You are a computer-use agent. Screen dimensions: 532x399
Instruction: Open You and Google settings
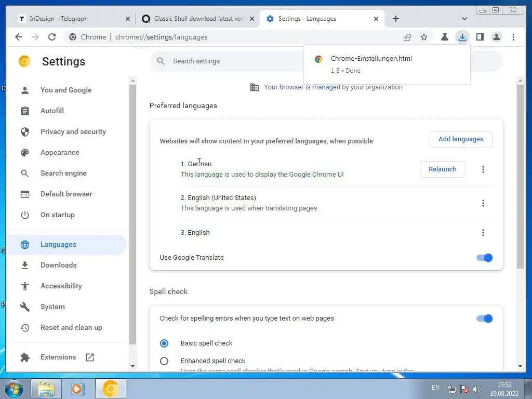(x=66, y=90)
